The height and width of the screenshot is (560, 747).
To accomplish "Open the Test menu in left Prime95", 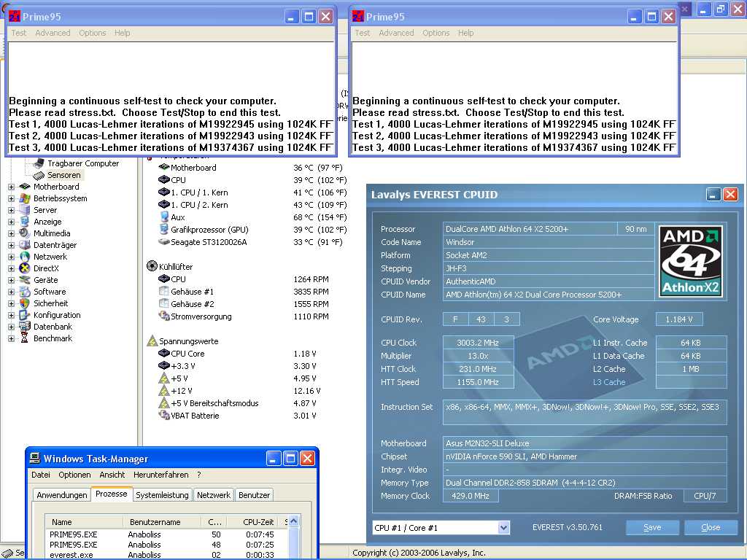I will pyautogui.click(x=18, y=33).
